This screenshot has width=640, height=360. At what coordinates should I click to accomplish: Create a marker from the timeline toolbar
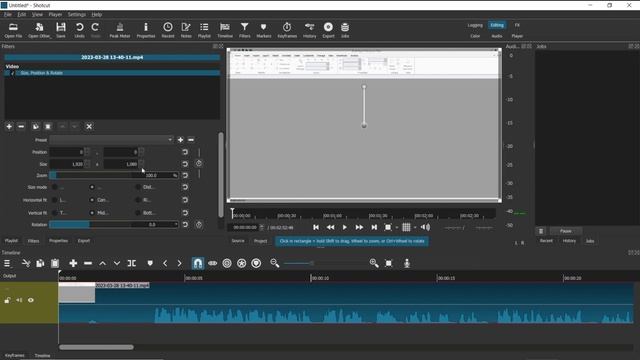[x=150, y=263]
